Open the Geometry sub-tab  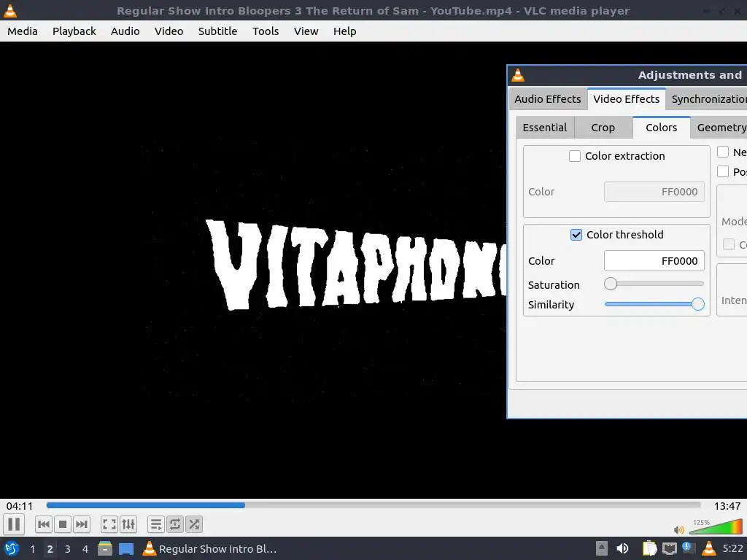[719, 128]
